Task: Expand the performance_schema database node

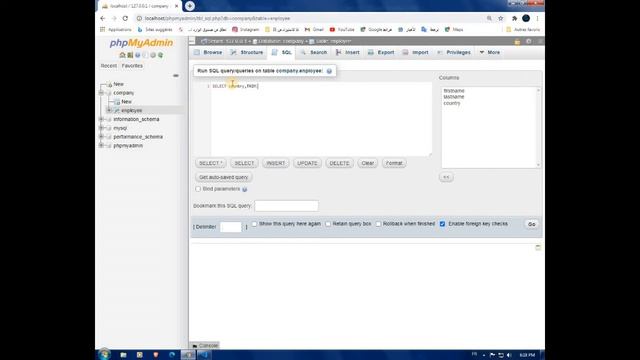Action: (x=101, y=137)
